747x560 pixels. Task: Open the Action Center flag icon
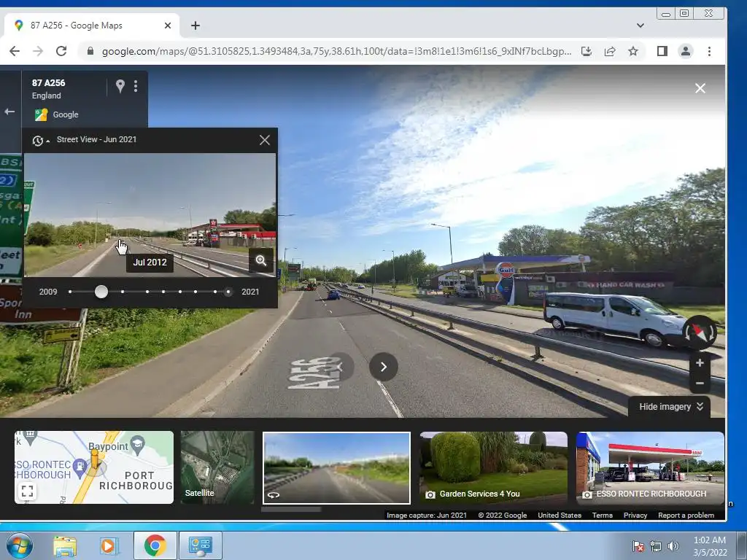click(x=638, y=546)
